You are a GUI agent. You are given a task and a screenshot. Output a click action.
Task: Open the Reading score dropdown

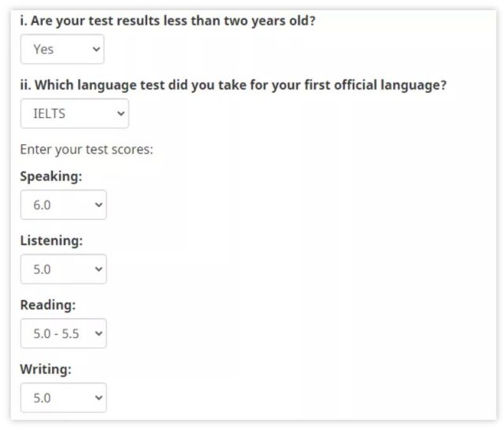pos(63,334)
